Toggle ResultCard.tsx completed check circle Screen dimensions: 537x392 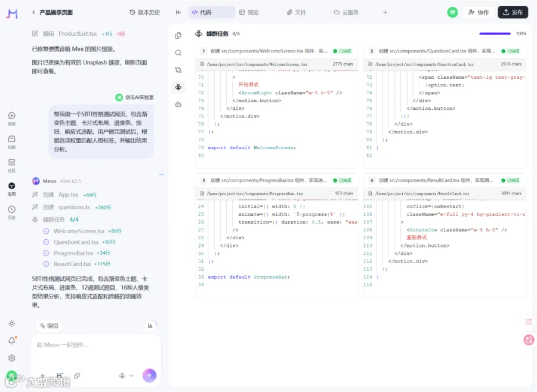coord(46,264)
